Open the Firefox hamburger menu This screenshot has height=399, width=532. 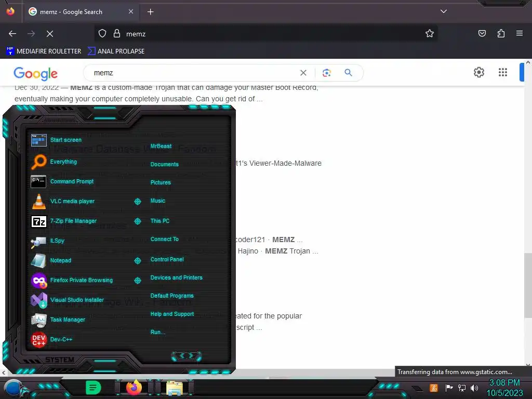coord(520,33)
